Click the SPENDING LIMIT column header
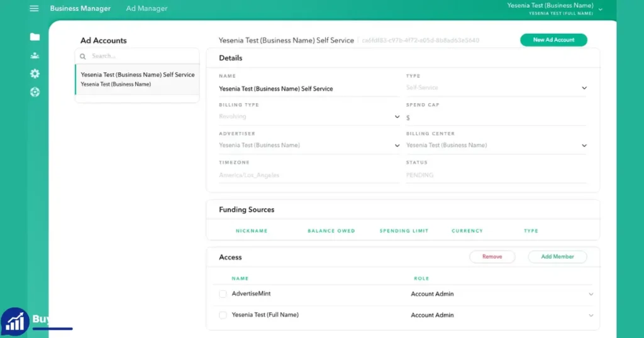The image size is (644, 338). click(x=404, y=231)
